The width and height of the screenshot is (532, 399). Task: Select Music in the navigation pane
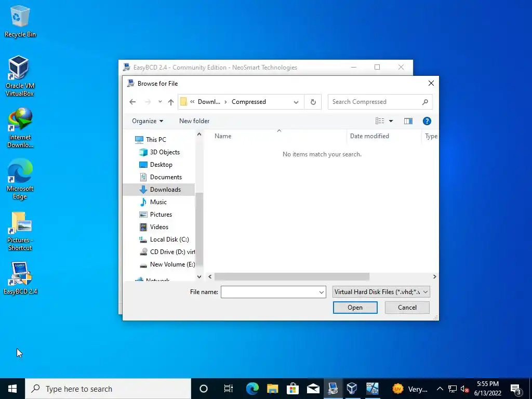[x=158, y=202]
